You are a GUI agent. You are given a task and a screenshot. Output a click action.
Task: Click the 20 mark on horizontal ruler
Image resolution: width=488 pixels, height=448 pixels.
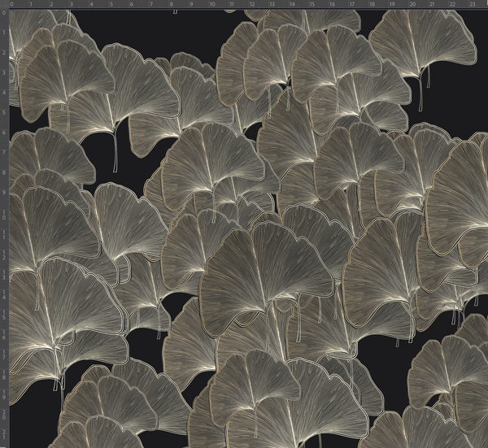click(410, 4)
